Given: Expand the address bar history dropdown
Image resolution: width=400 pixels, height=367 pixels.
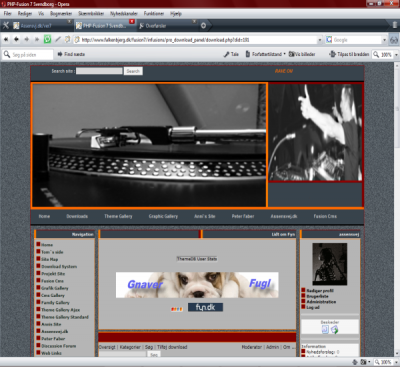Looking at the screenshot, I should pos(320,40).
